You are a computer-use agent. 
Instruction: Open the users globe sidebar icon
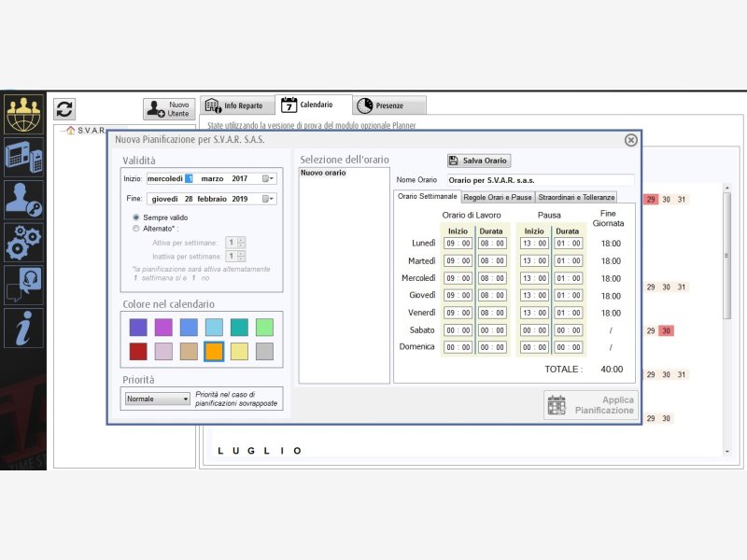pos(23,114)
